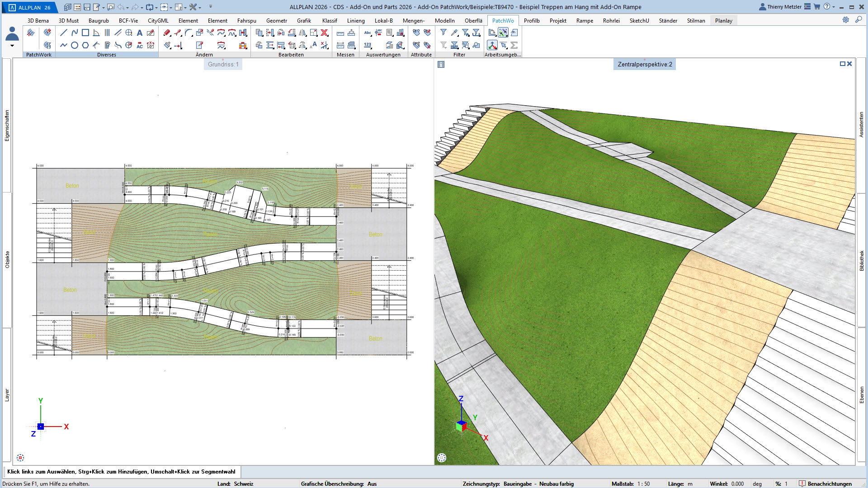Click the eyedropper filter icon
The width and height of the screenshot is (868, 488).
pyautogui.click(x=454, y=33)
